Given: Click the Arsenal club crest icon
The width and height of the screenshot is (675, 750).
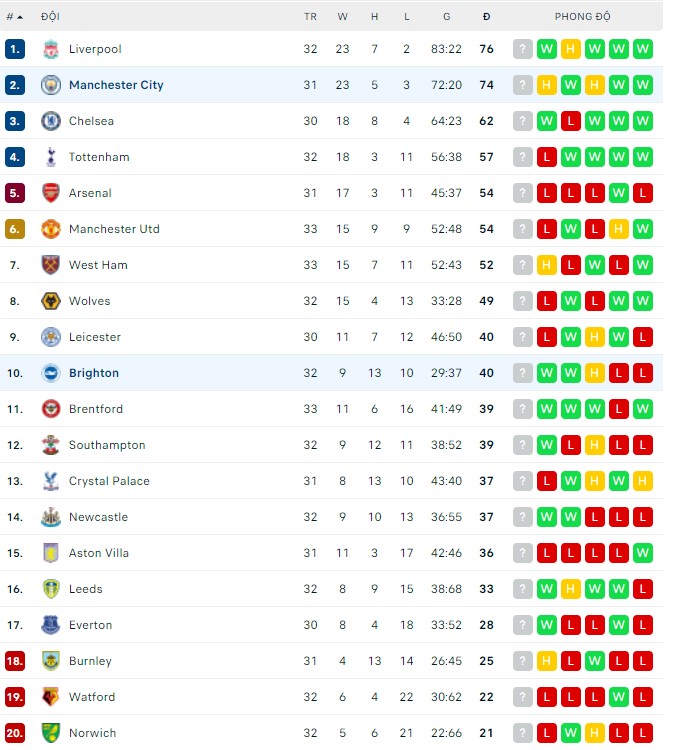Looking at the screenshot, I should click(x=50, y=193).
